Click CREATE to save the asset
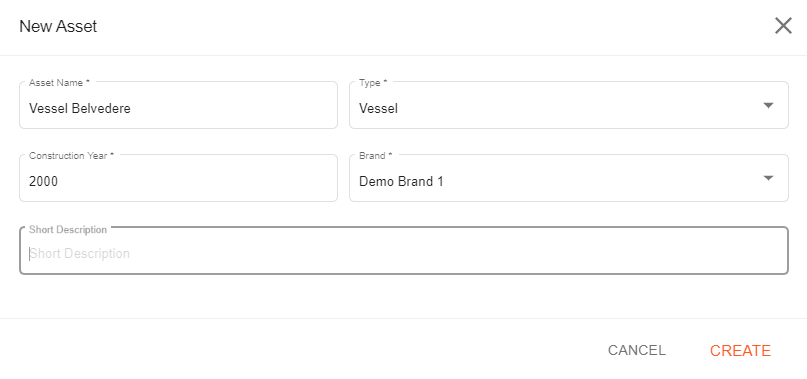The height and width of the screenshot is (379, 807). [x=740, y=351]
